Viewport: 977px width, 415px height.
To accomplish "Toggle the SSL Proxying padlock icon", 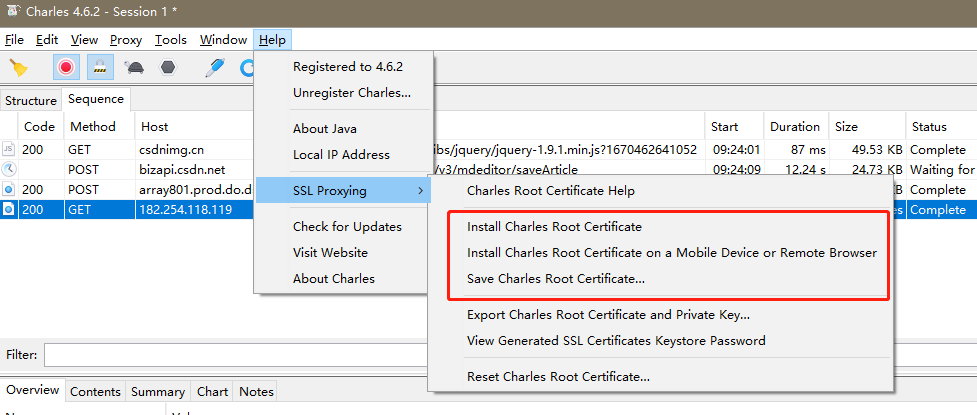I will (x=100, y=67).
